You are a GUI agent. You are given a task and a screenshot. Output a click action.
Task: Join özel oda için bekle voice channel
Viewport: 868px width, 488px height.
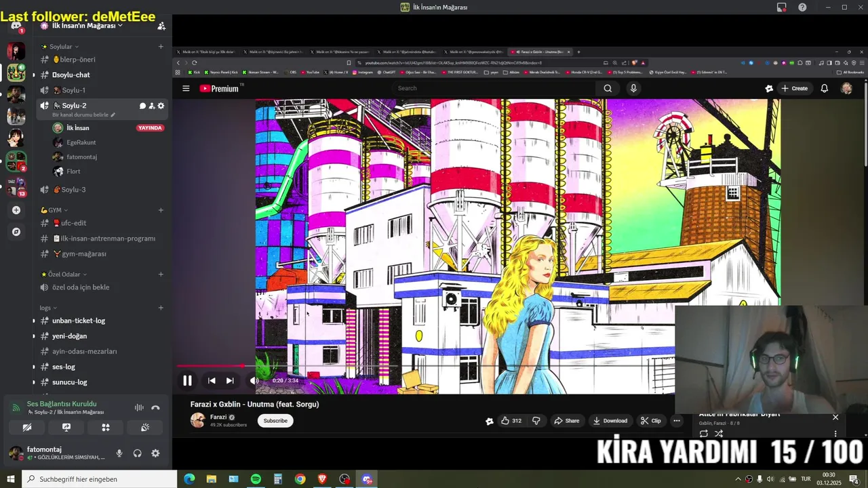coord(102,287)
